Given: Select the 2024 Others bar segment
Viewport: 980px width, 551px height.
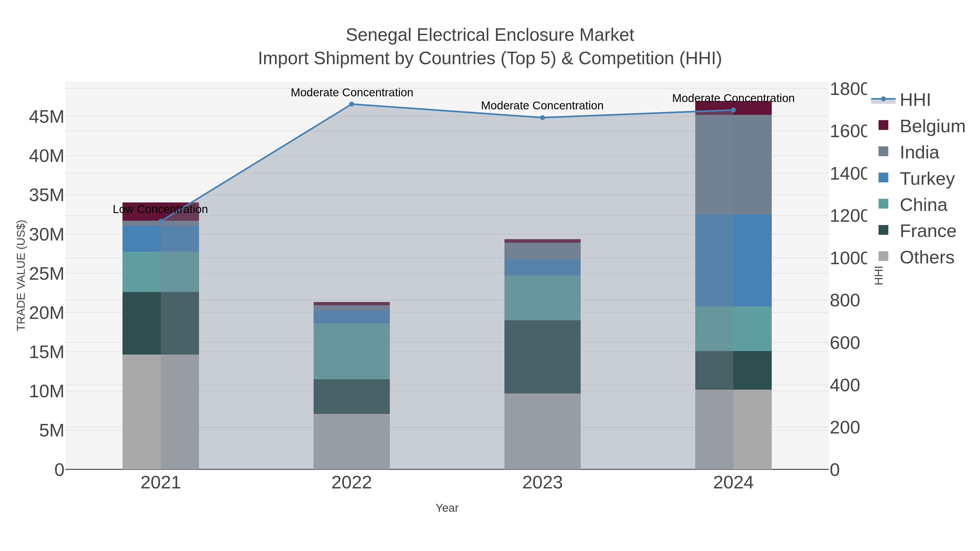Looking at the screenshot, I should (733, 429).
